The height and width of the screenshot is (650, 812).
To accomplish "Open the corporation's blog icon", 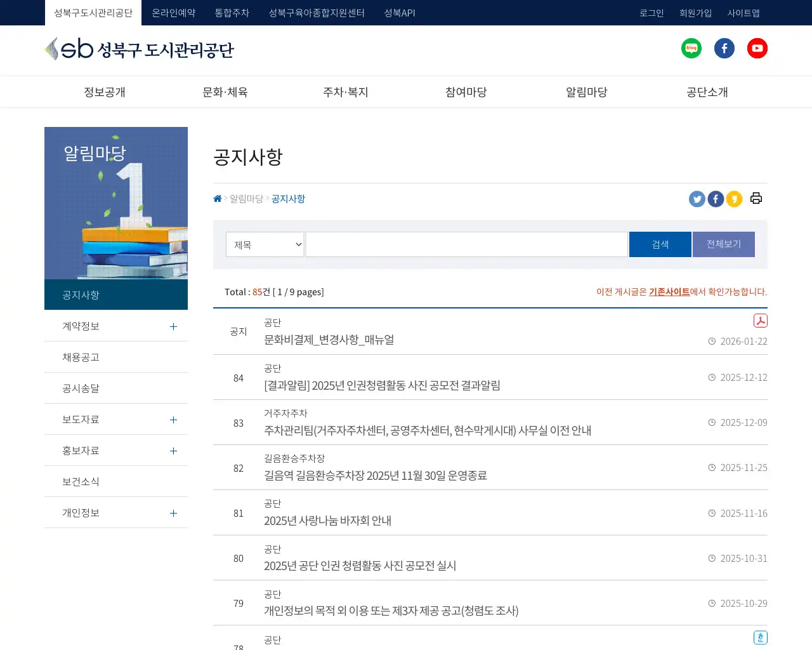I will tap(691, 48).
